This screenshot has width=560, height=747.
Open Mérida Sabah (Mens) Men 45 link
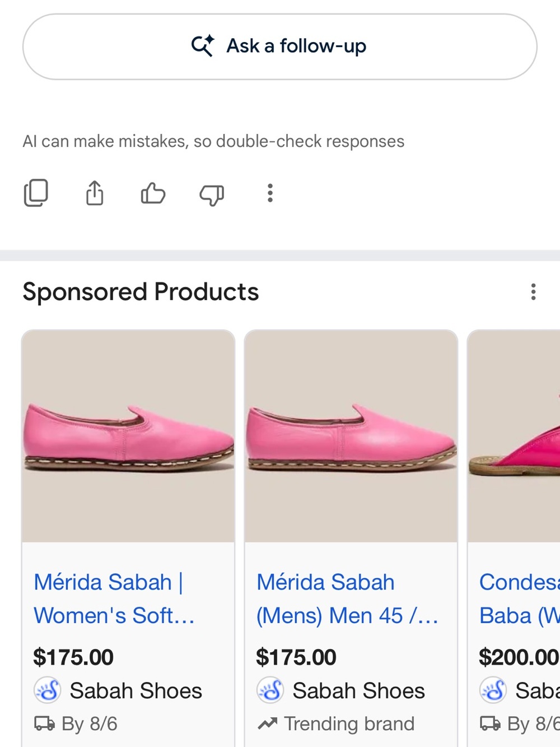(347, 598)
